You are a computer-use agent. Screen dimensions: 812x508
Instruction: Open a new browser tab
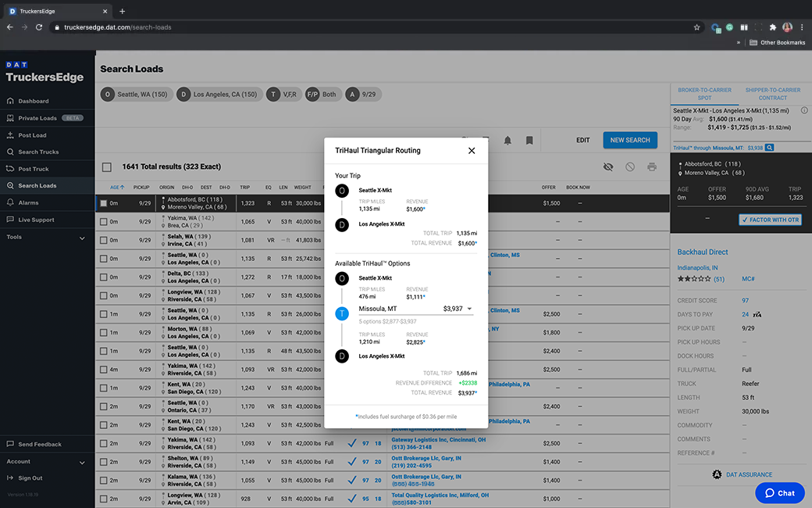tap(123, 11)
